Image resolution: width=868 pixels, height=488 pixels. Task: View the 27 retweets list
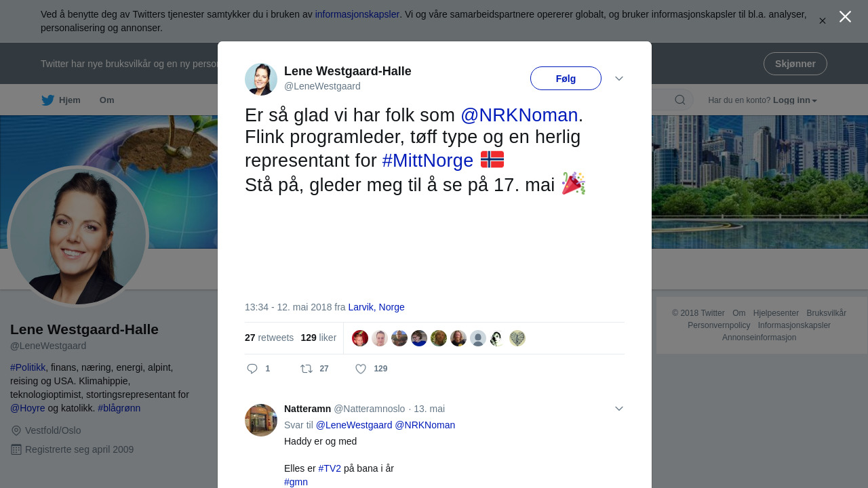click(x=269, y=338)
